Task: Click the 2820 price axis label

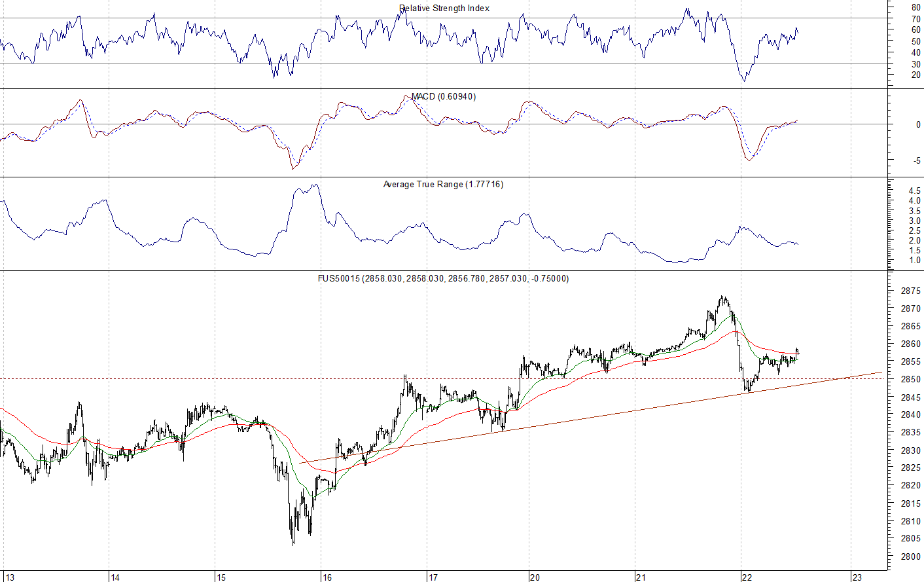Action: pyautogui.click(x=911, y=485)
